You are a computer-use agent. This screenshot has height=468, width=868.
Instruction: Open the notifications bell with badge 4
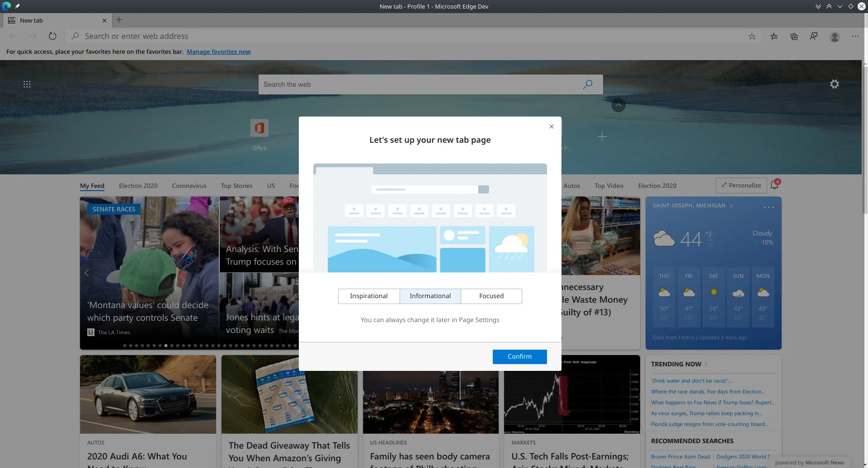pos(775,185)
